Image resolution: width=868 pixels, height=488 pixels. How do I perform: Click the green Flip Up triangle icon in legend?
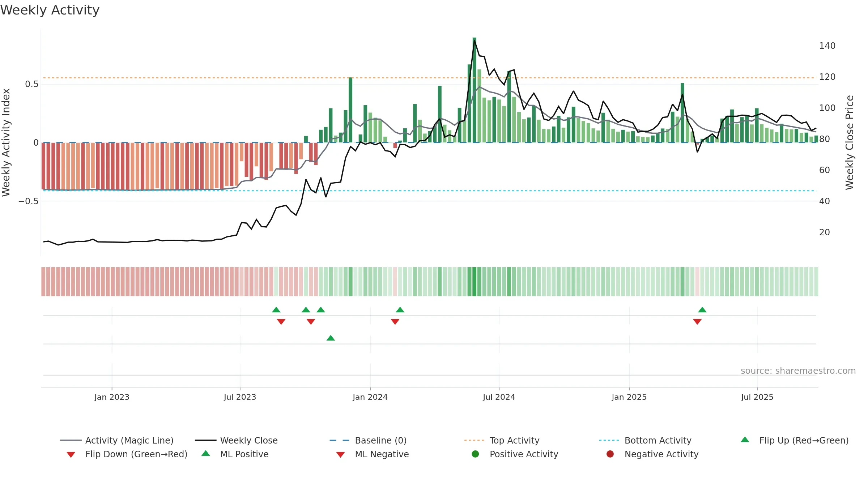pos(745,440)
